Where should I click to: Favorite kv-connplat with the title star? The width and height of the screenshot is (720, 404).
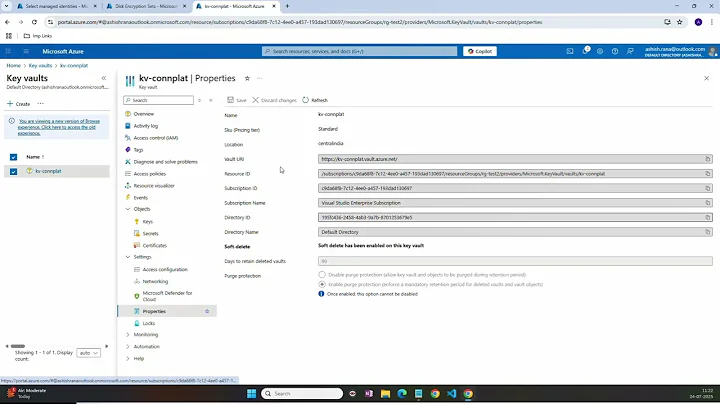pos(247,79)
